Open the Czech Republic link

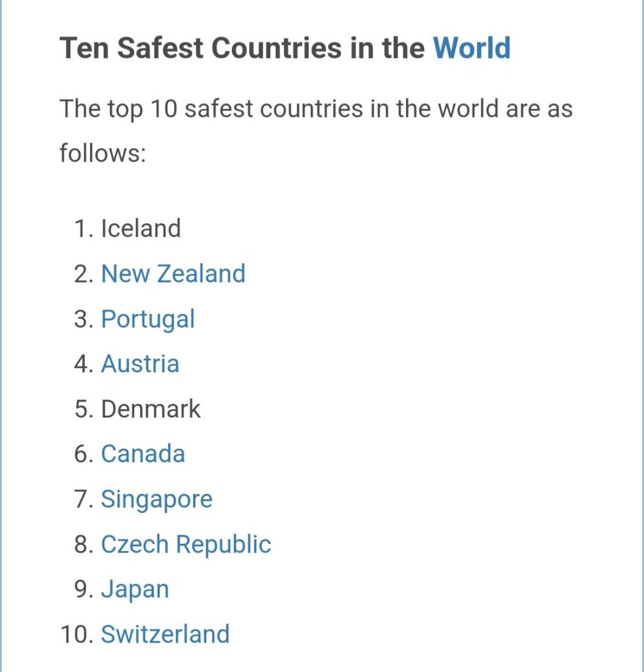coord(185,544)
